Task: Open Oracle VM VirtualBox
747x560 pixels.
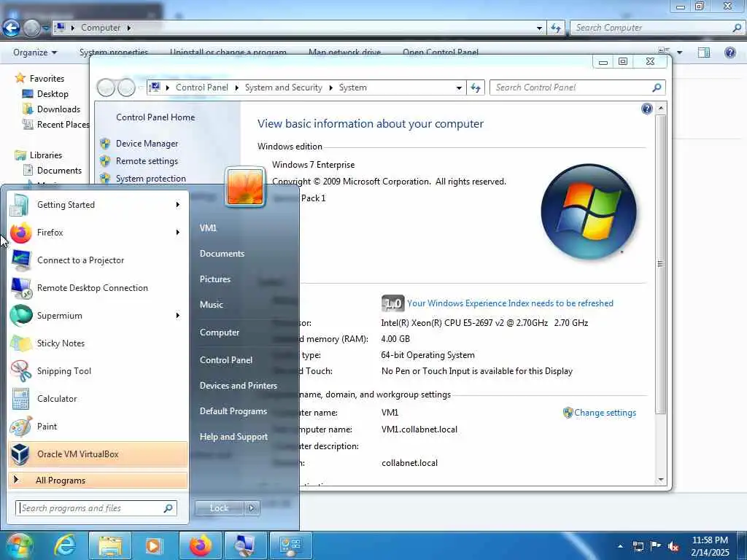Action: click(98, 454)
